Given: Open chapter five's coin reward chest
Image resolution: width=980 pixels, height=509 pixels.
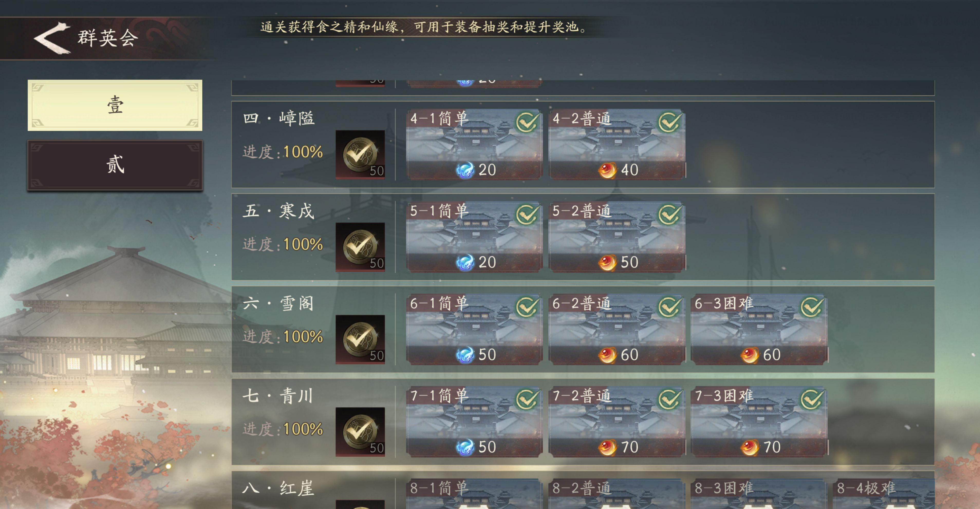Looking at the screenshot, I should click(360, 247).
